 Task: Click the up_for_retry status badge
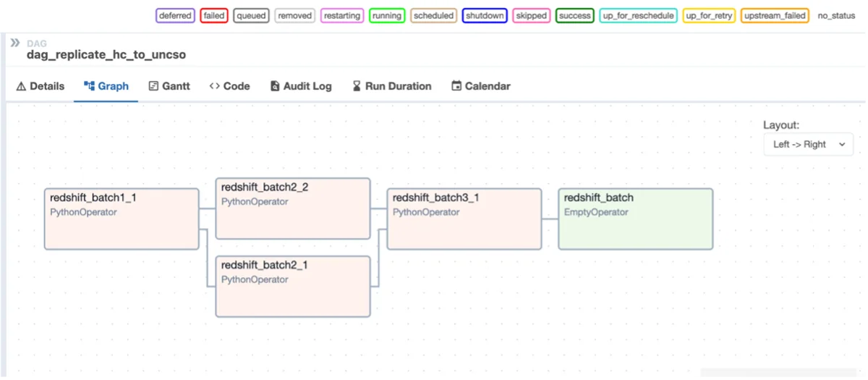(x=710, y=15)
